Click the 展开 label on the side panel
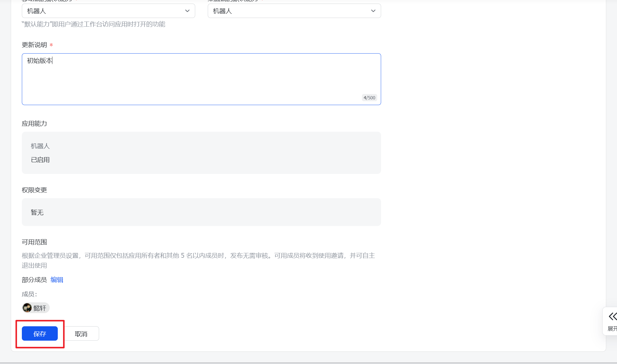The image size is (617, 364). click(x=612, y=329)
